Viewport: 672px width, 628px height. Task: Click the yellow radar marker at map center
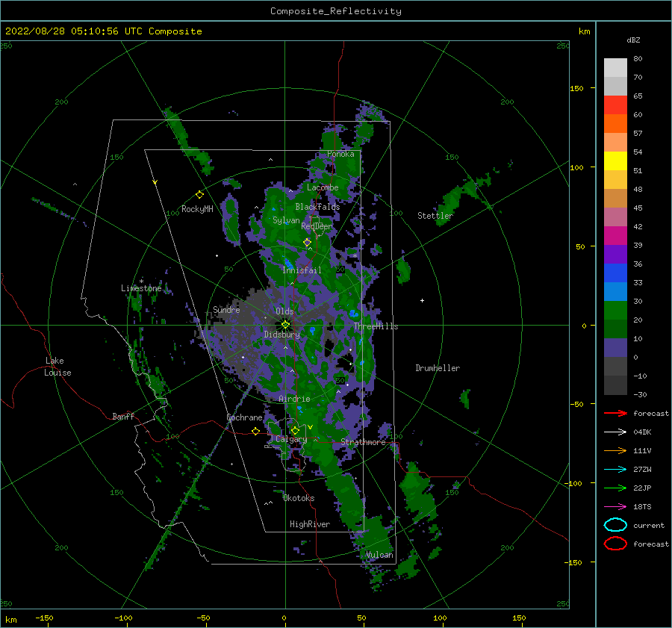click(285, 325)
